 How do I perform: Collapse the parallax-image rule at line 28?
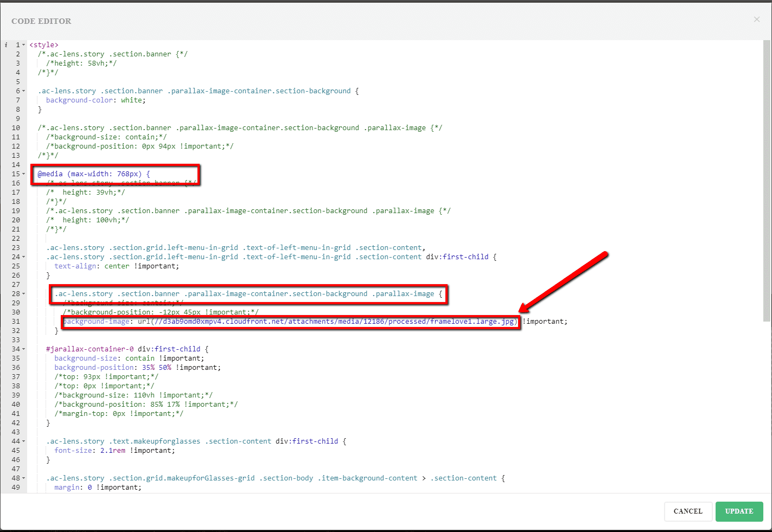pyautogui.click(x=24, y=294)
